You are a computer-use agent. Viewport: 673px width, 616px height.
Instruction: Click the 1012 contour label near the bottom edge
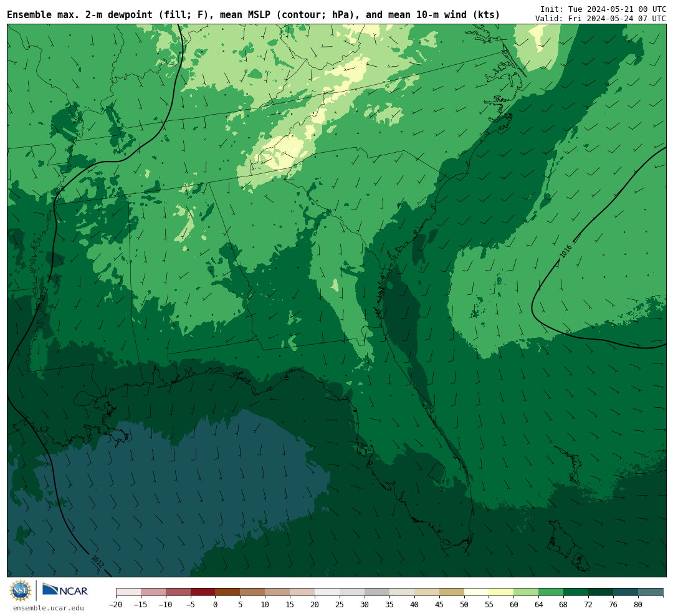pyautogui.click(x=98, y=561)
